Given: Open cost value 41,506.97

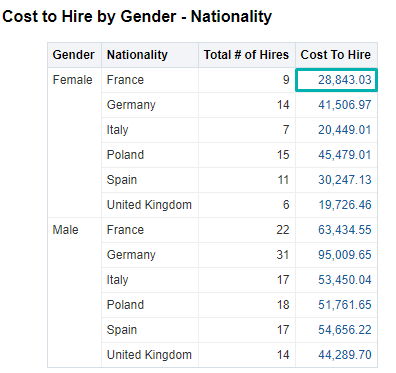Looking at the screenshot, I should click(x=345, y=105).
